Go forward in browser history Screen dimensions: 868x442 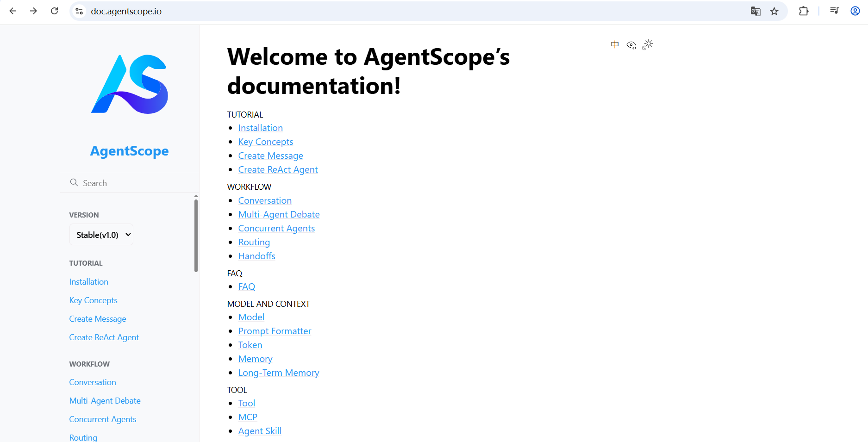33,11
